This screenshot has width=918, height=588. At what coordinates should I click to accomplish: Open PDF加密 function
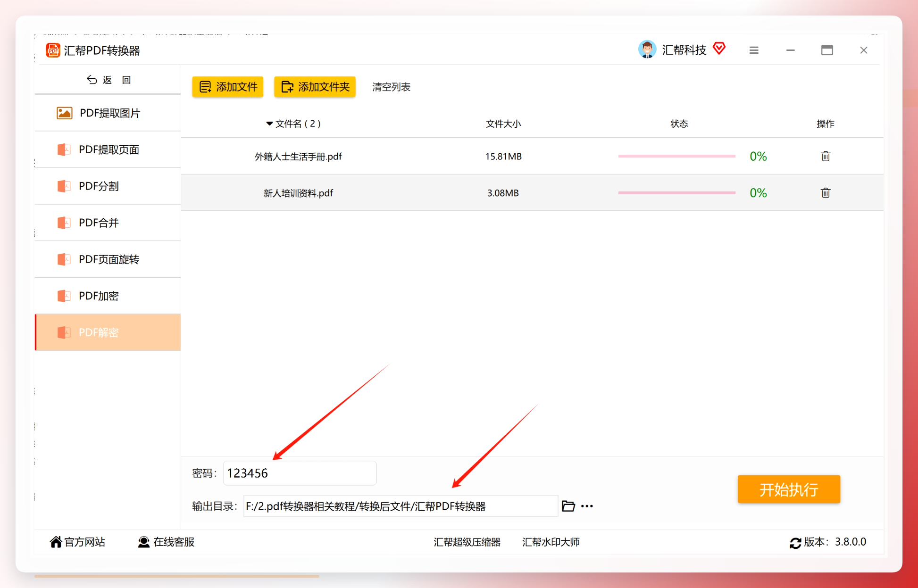coord(108,296)
